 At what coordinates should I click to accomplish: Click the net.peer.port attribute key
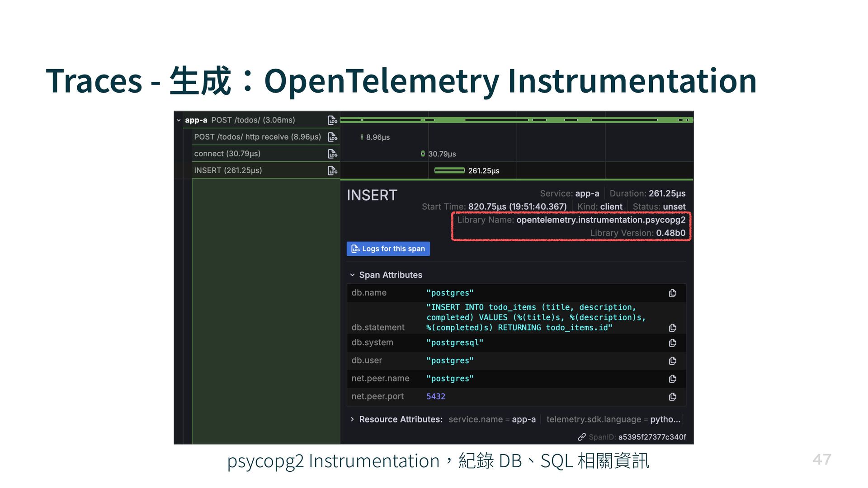(x=377, y=396)
